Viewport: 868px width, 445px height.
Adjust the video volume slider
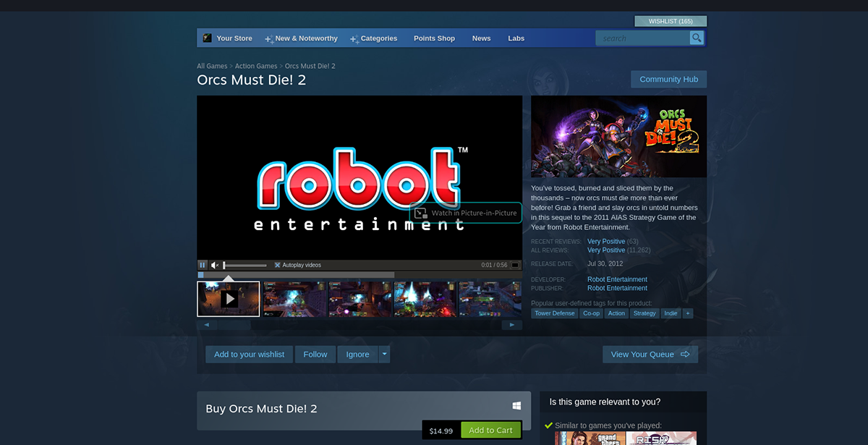(244, 265)
